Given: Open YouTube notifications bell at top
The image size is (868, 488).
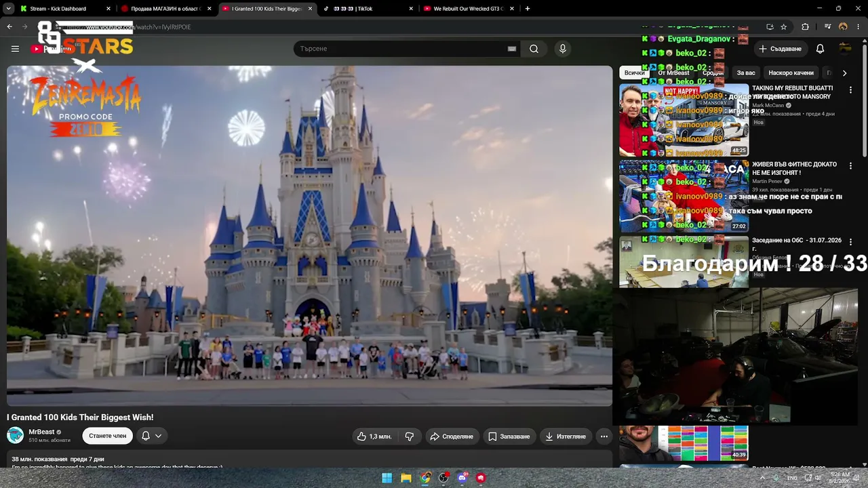Looking at the screenshot, I should coord(820,49).
